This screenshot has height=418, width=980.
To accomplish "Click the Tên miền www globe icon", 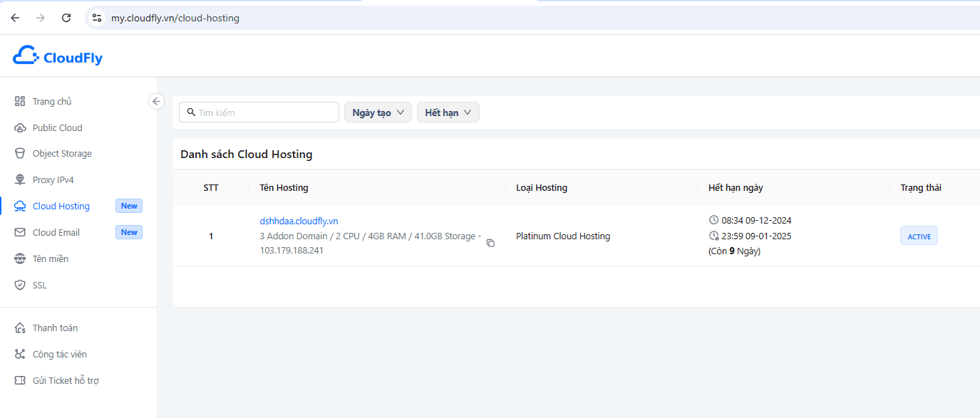I will coord(20,258).
